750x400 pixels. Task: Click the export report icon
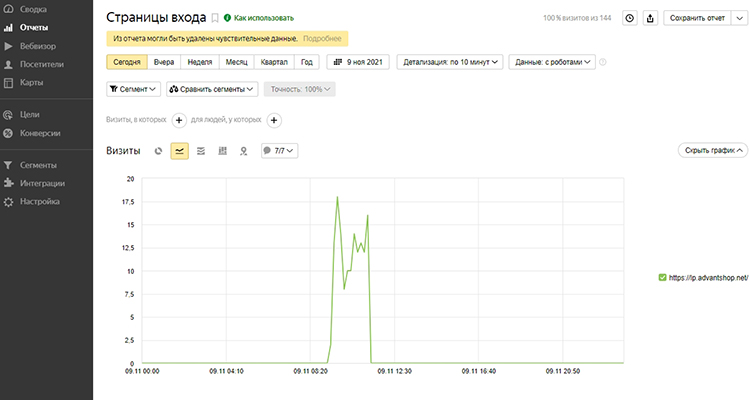pos(651,18)
